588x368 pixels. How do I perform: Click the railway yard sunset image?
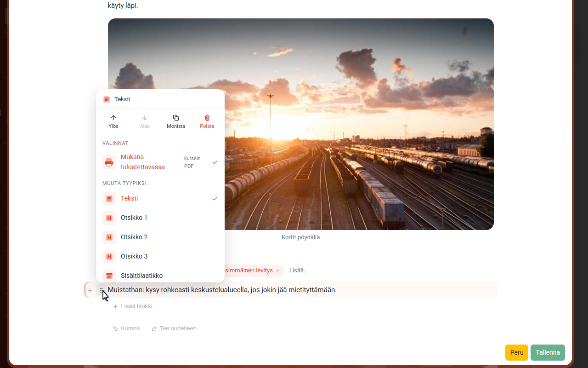[x=301, y=124]
